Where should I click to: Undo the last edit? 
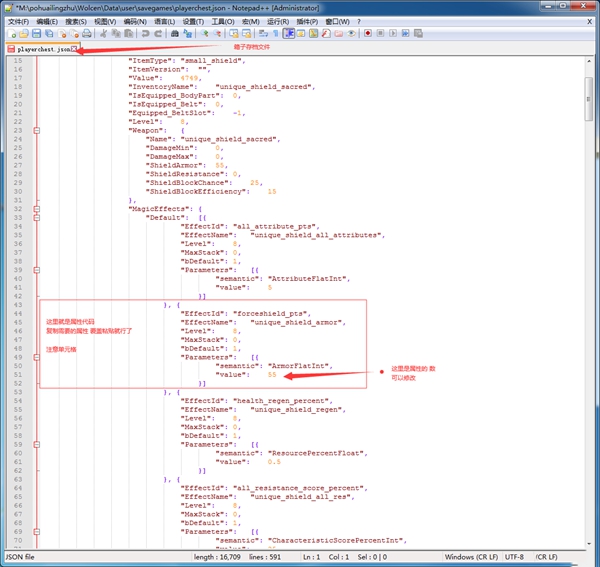coord(145,34)
